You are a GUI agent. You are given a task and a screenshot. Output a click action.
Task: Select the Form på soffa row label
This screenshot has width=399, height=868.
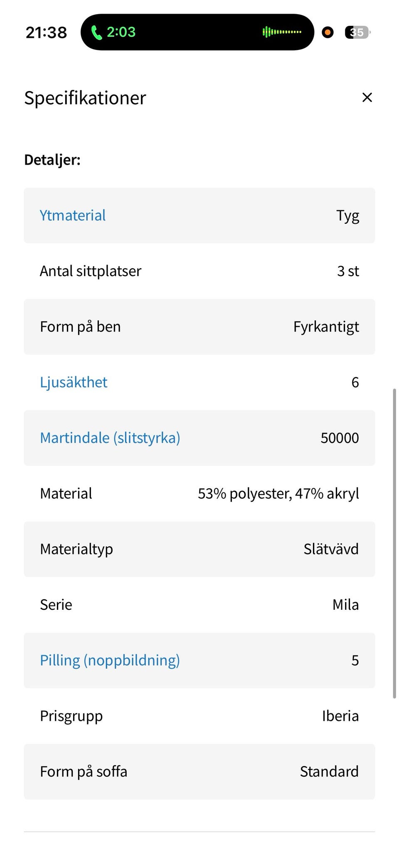84,772
